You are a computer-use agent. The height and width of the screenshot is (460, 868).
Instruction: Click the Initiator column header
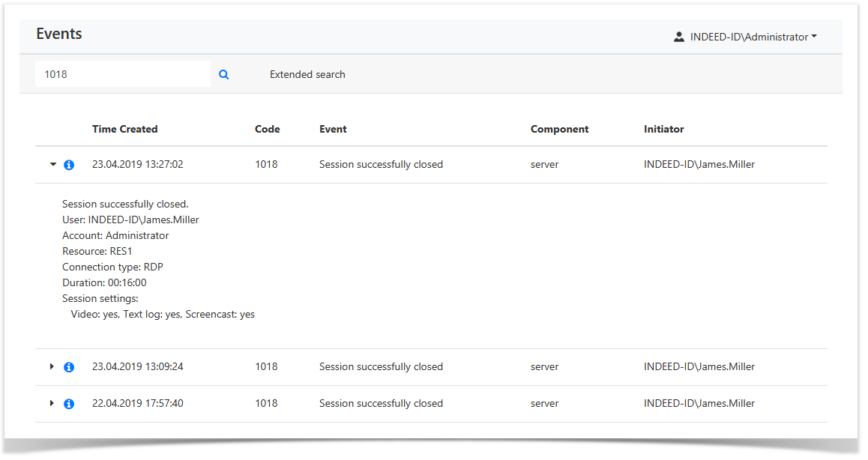pos(663,130)
